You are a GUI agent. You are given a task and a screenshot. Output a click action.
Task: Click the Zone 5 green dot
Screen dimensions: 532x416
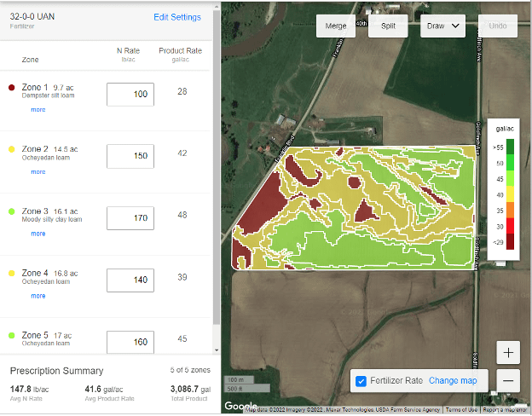[11, 335]
